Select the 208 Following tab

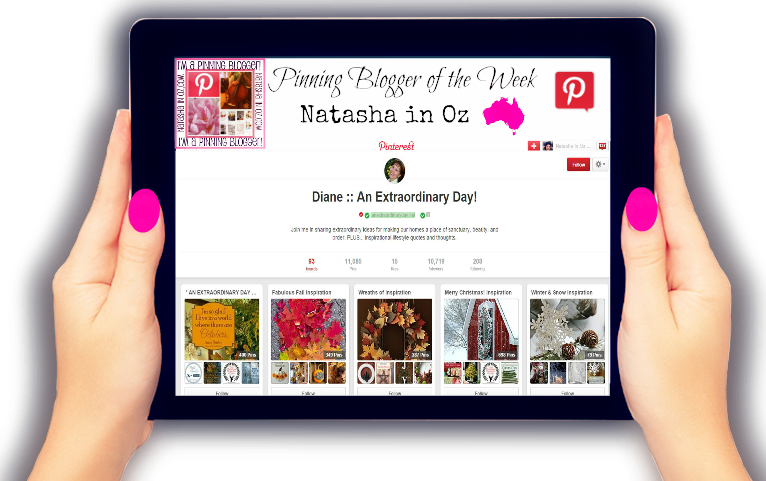point(477,264)
